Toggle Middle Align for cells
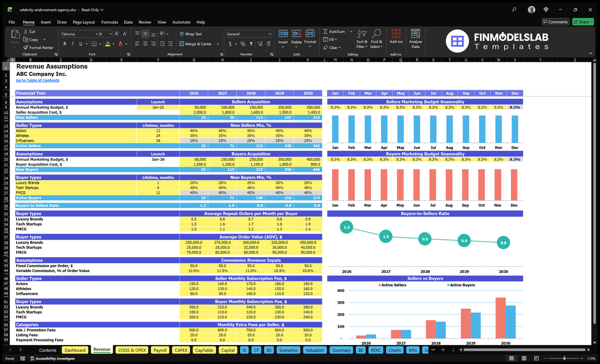The width and height of the screenshot is (600, 364). point(145,34)
